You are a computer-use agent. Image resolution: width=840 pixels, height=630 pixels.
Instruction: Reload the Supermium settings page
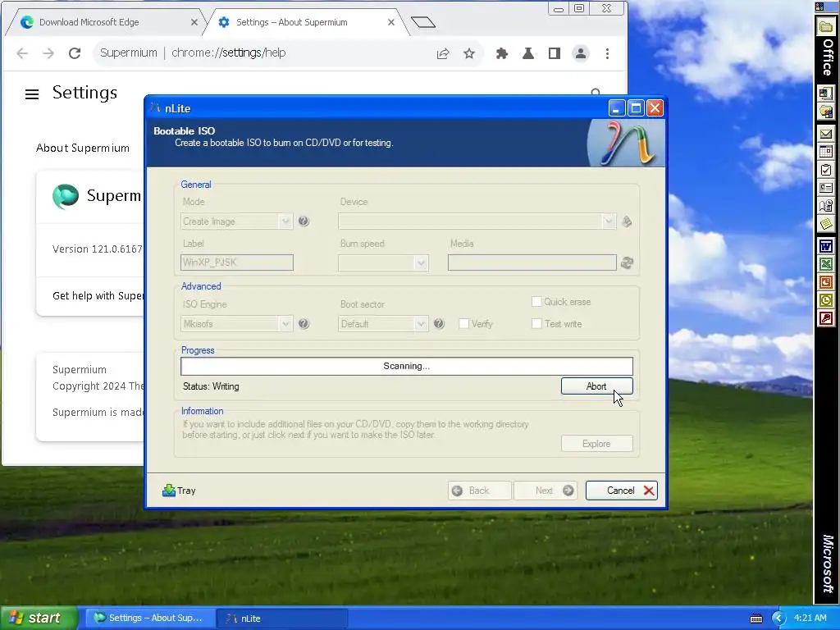pos(75,53)
